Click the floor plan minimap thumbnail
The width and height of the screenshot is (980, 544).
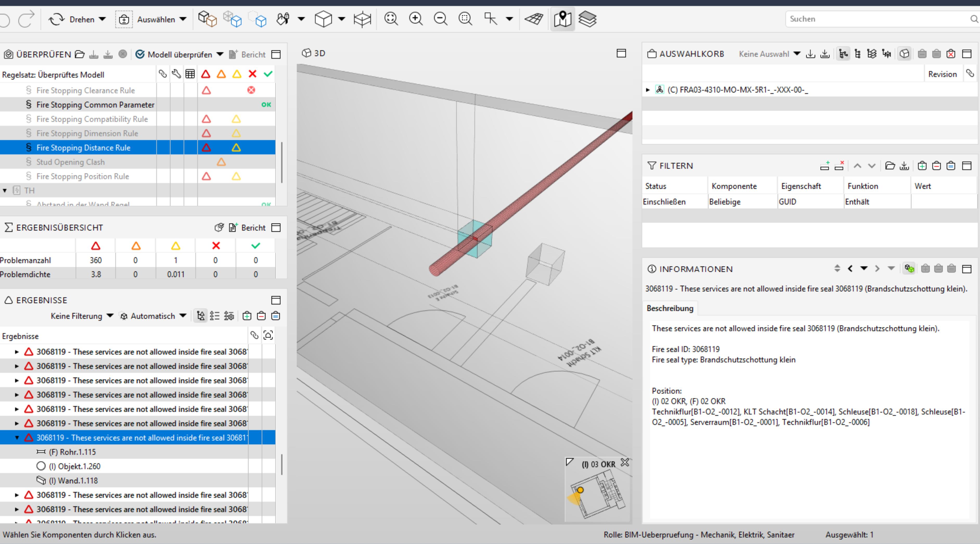(x=598, y=495)
